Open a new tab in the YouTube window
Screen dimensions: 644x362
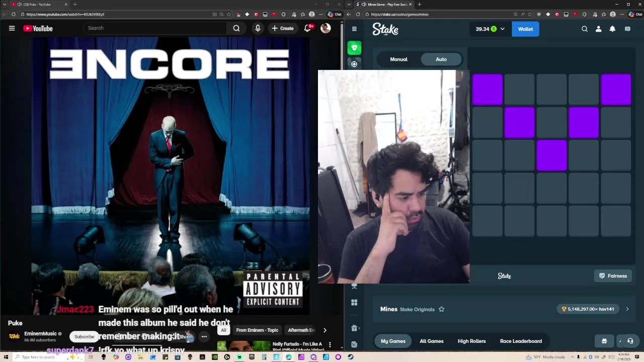click(x=75, y=5)
